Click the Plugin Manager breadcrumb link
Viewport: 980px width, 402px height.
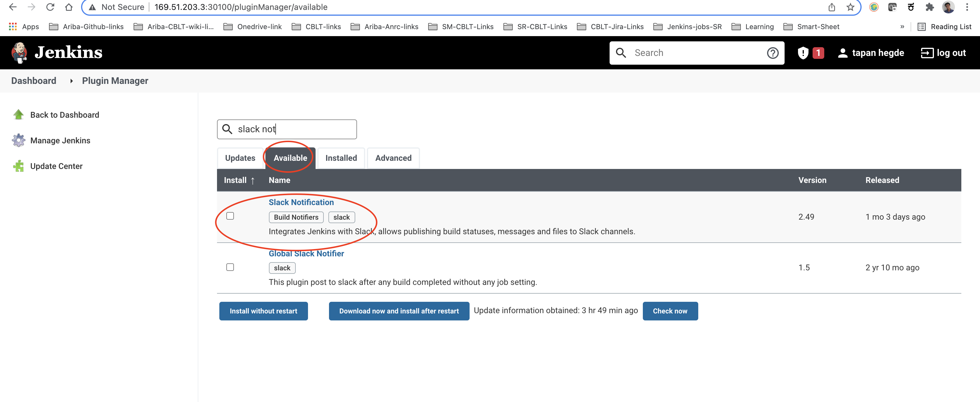(115, 81)
